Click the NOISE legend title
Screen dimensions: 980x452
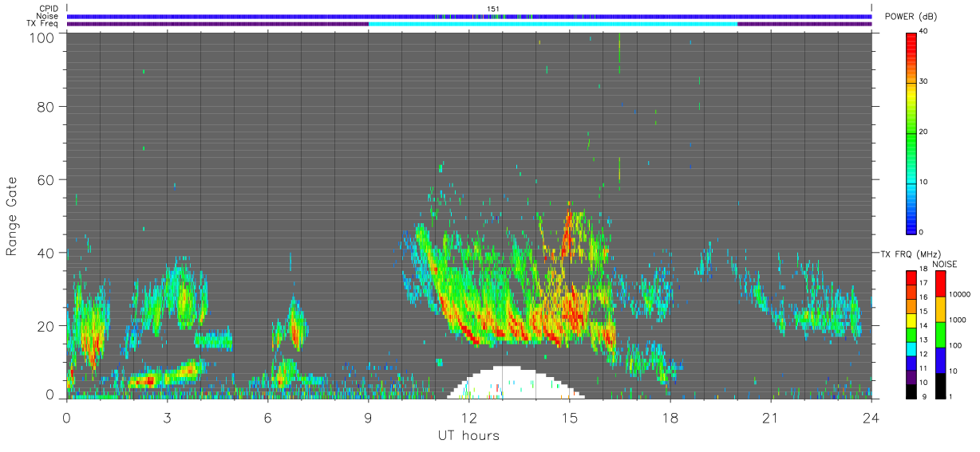click(x=944, y=264)
